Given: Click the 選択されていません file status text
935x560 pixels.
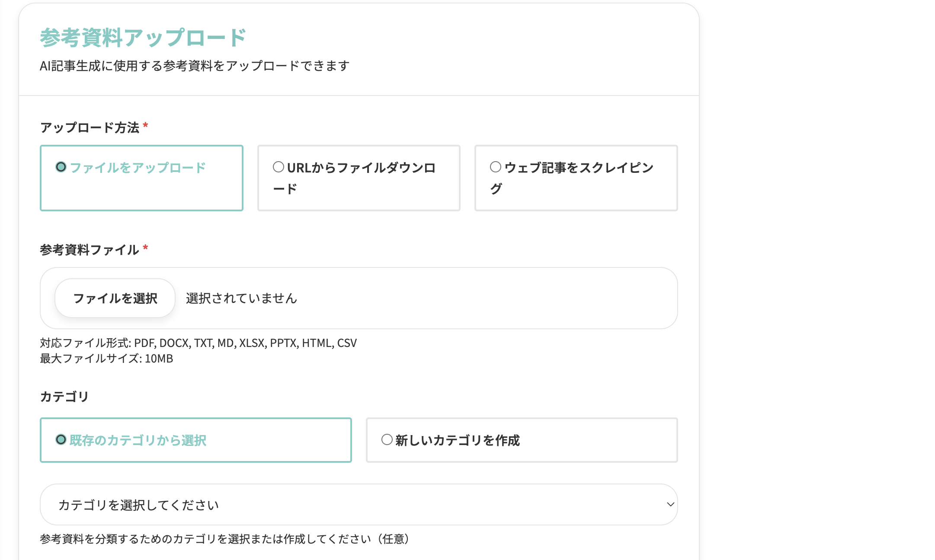Looking at the screenshot, I should [241, 298].
